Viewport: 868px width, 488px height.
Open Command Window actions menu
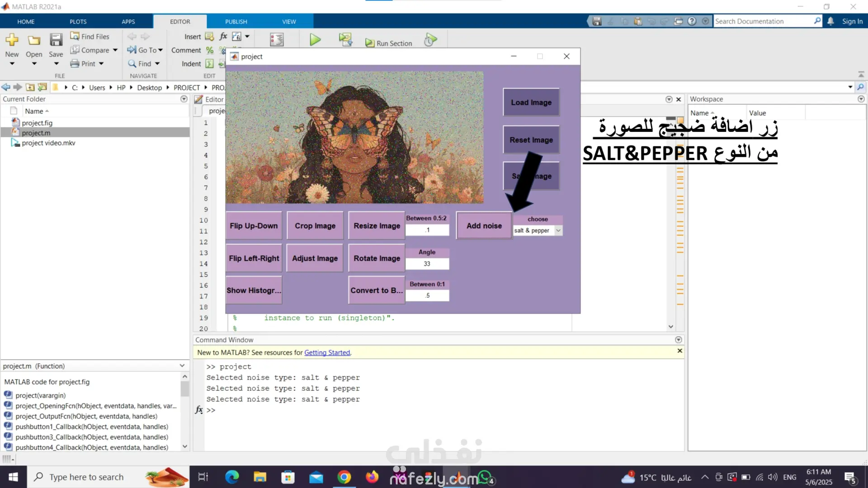pyautogui.click(x=678, y=340)
